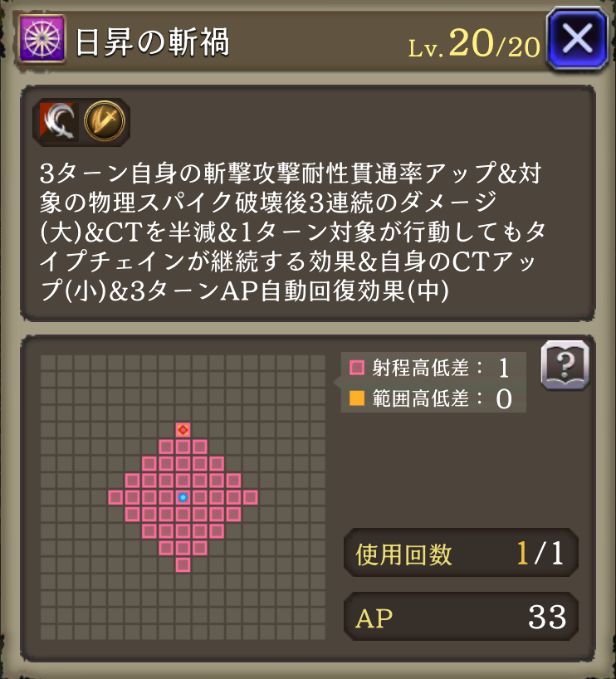Select the leftmost pink range tile
The height and width of the screenshot is (679, 616).
115,497
